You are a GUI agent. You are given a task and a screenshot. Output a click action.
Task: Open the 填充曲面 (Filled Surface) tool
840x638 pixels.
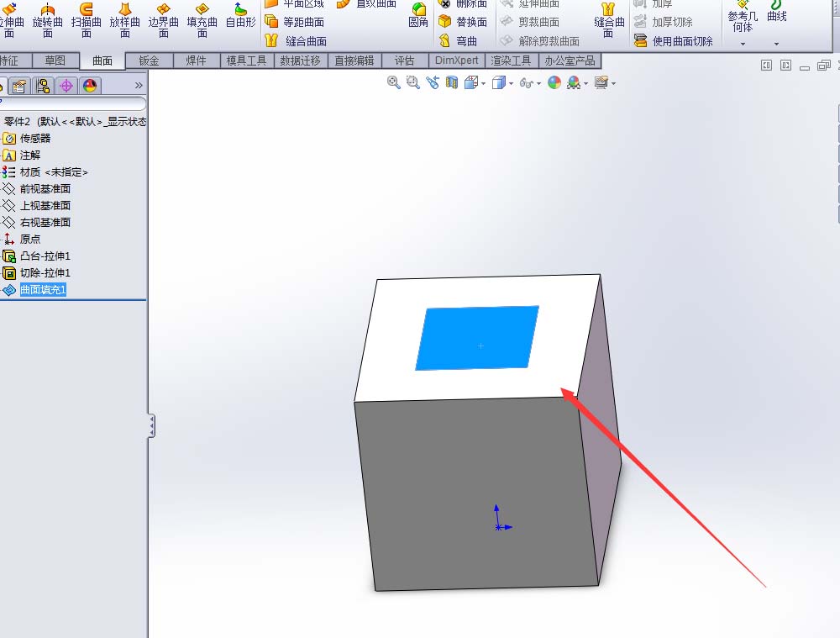pyautogui.click(x=202, y=21)
